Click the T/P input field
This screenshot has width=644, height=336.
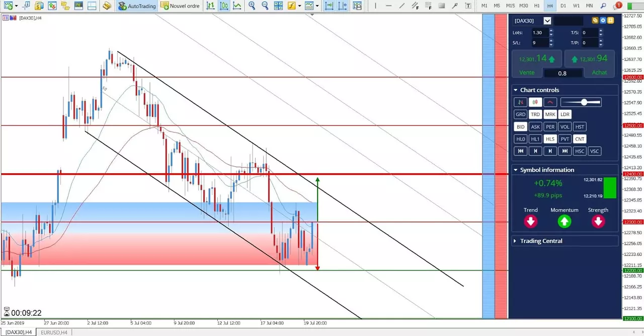click(x=590, y=43)
